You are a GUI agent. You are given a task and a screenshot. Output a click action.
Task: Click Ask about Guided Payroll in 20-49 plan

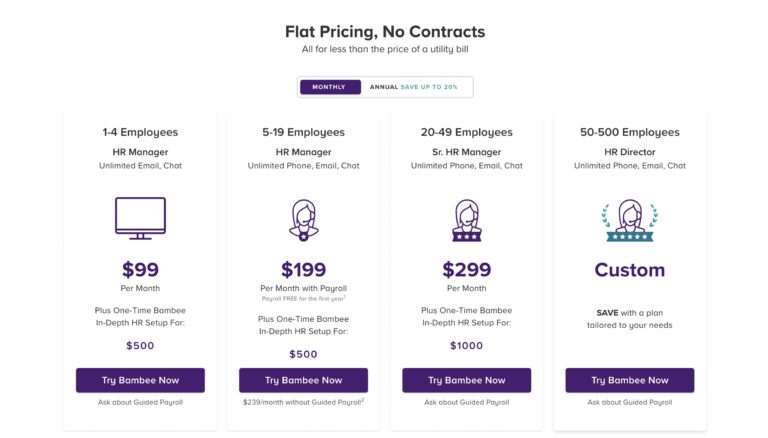click(466, 402)
